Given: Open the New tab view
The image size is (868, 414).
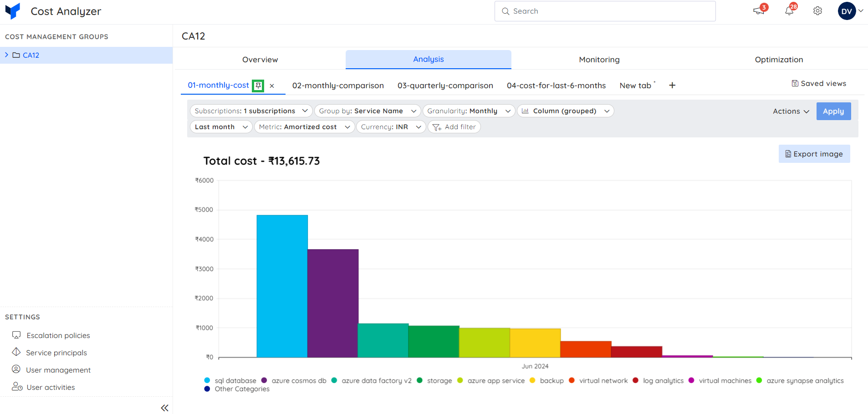Looking at the screenshot, I should pyautogui.click(x=635, y=86).
